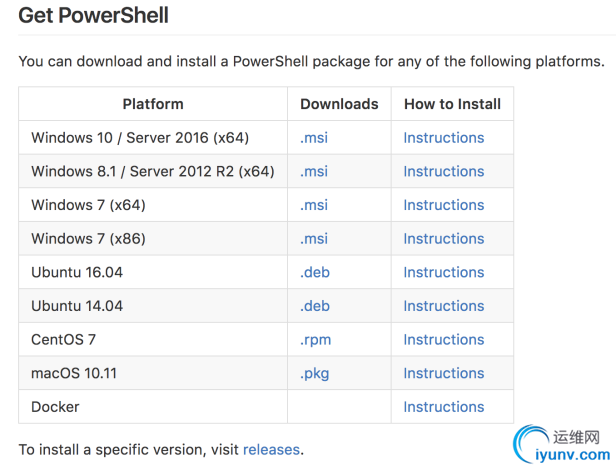616x471 pixels.
Task: Download the .deb for Ubuntu 16.04
Action: point(315,272)
